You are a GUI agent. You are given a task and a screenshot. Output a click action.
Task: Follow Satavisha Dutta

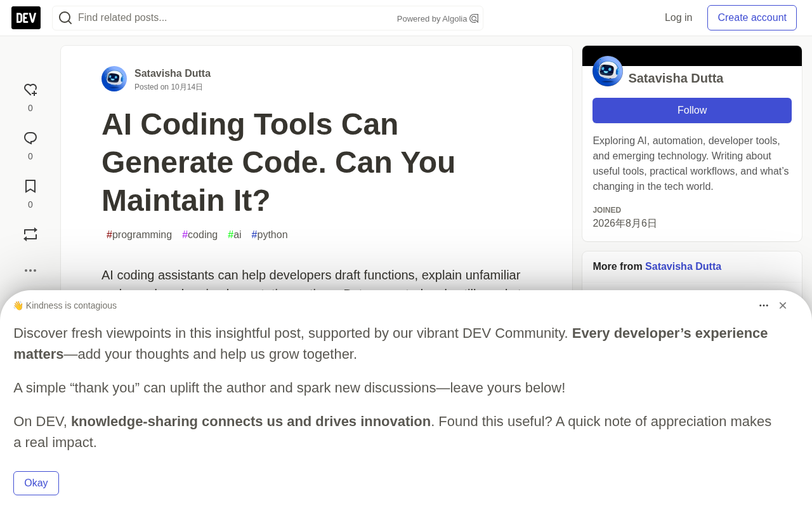[x=692, y=110]
